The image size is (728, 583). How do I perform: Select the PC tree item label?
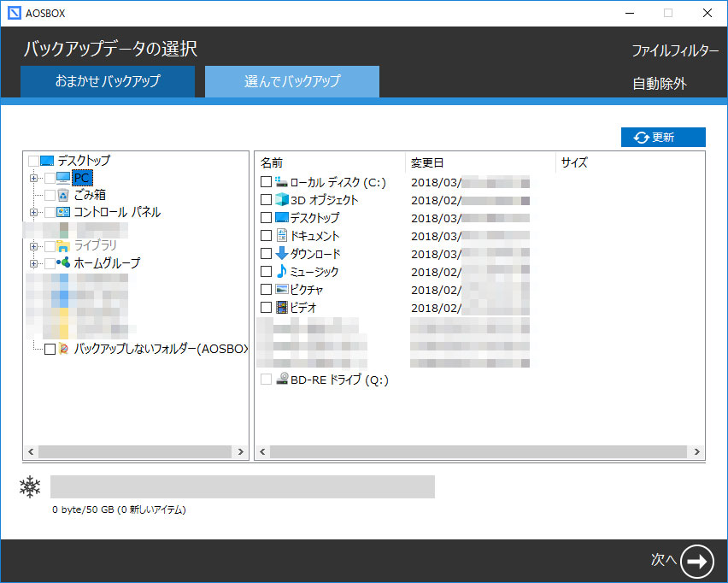82,178
